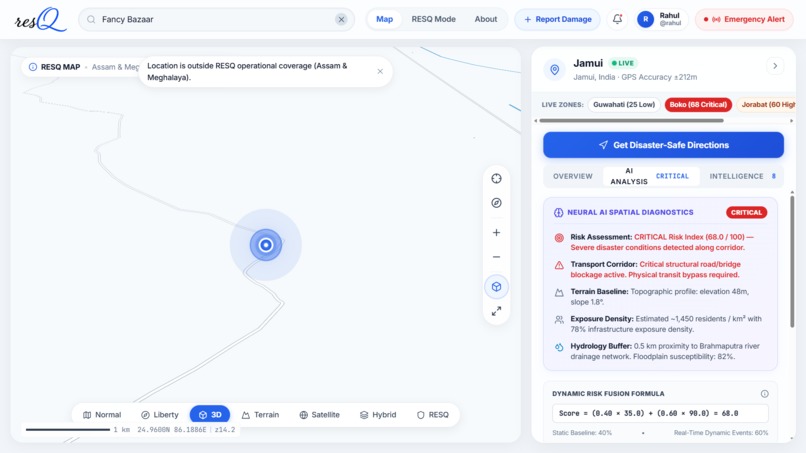Open the notifications bell
Screen dimensions: 806x453
coord(617,19)
